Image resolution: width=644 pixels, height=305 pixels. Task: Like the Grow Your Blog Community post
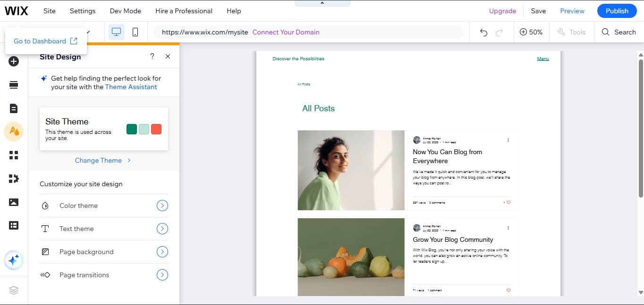tap(508, 290)
